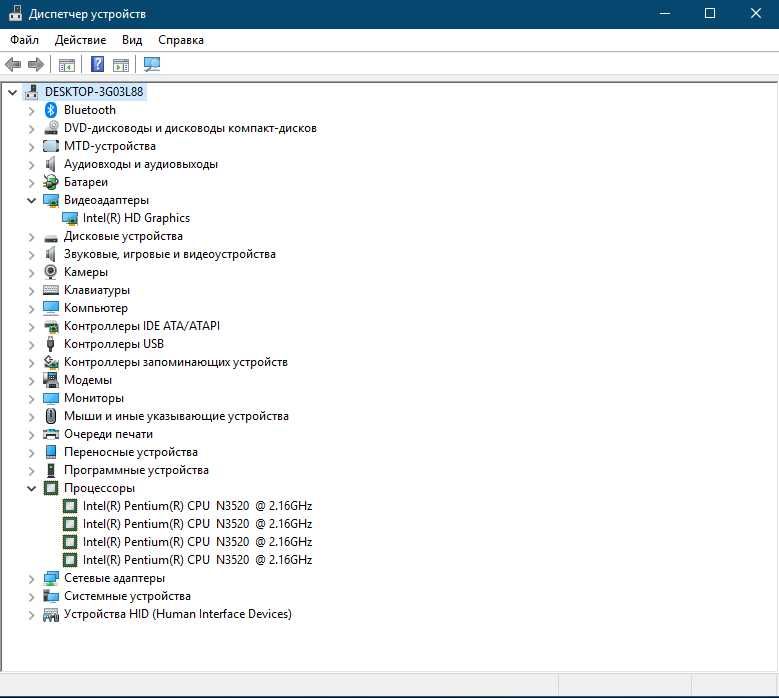Select the first Intel Pentium N3520 entry
The width and height of the screenshot is (779, 698).
pos(197,506)
